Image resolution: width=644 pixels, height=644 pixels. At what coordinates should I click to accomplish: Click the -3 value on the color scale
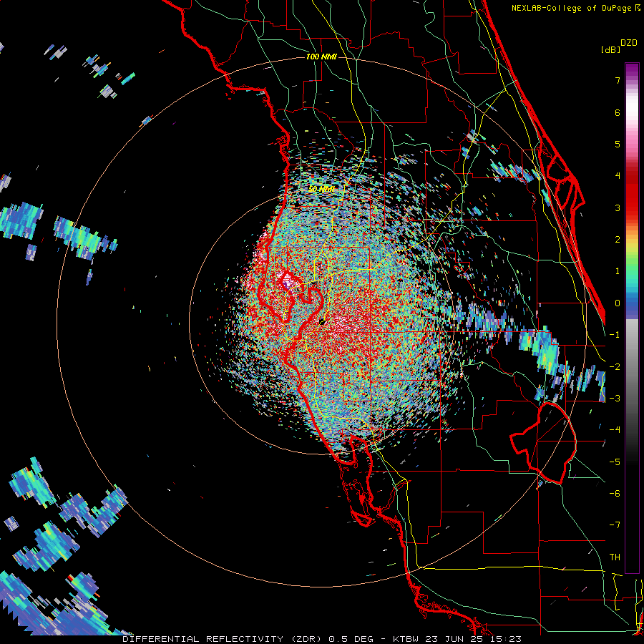(x=615, y=399)
